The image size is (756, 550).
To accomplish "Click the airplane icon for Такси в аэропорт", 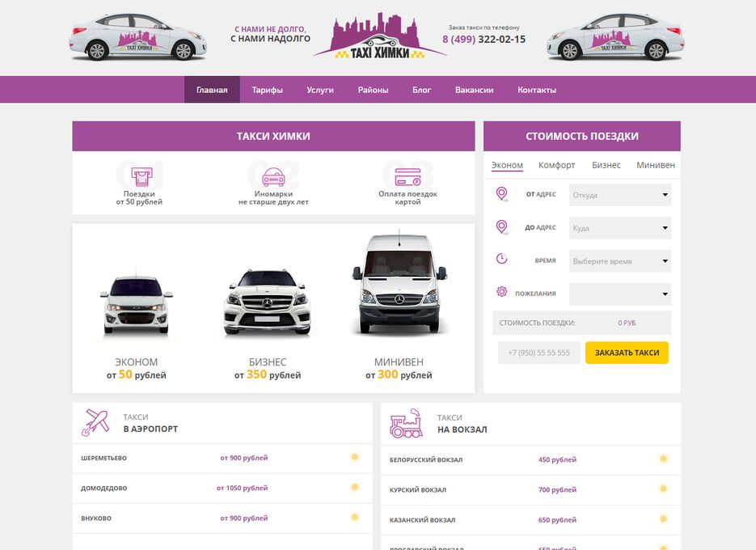I will (95, 423).
